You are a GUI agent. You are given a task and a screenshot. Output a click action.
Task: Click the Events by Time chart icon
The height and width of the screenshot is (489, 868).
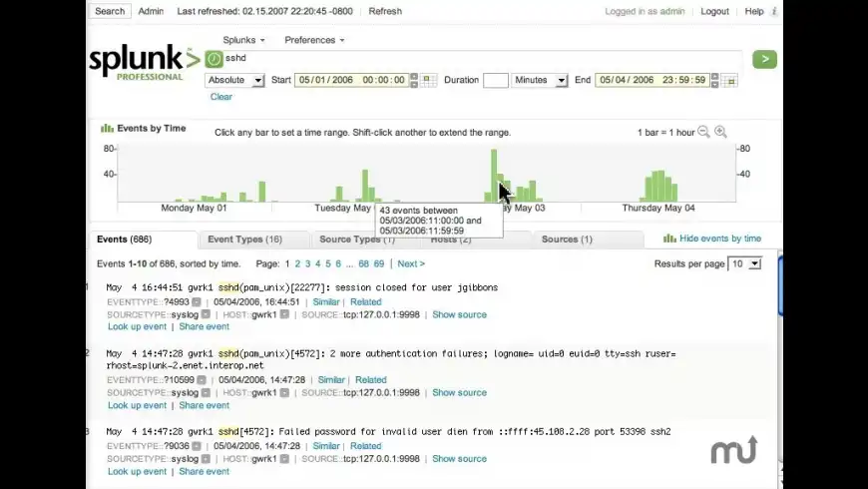(x=107, y=128)
